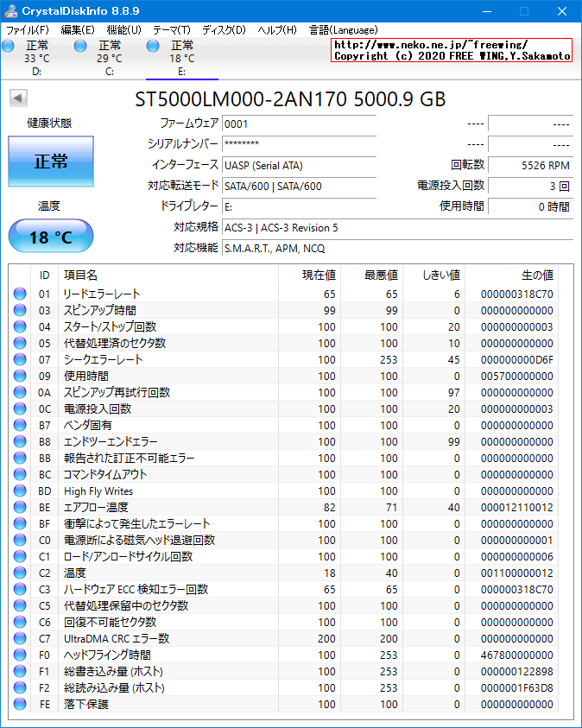Click status orb for 0A スピンアップ再試行回数
Screen dimensions: 582x728
coord(20,392)
